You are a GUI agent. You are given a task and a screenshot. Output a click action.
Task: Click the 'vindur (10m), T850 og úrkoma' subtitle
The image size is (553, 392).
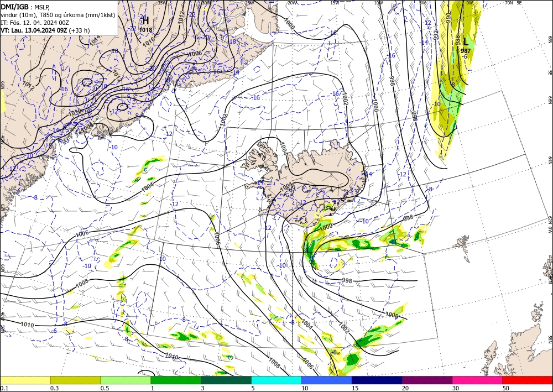click(x=58, y=14)
